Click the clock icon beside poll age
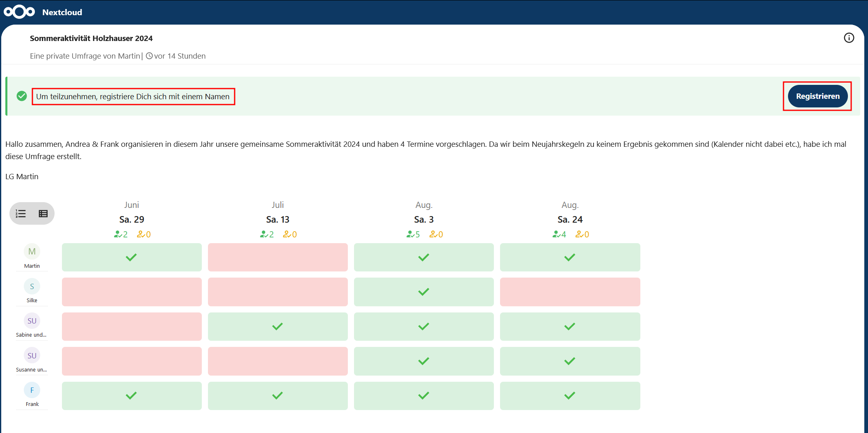Image resolution: width=868 pixels, height=433 pixels. pos(149,56)
